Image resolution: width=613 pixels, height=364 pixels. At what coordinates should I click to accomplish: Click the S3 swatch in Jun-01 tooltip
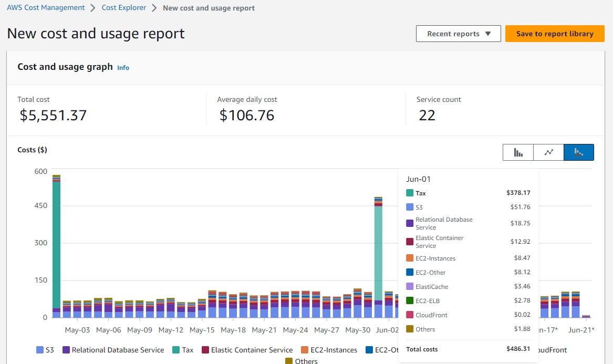click(410, 207)
